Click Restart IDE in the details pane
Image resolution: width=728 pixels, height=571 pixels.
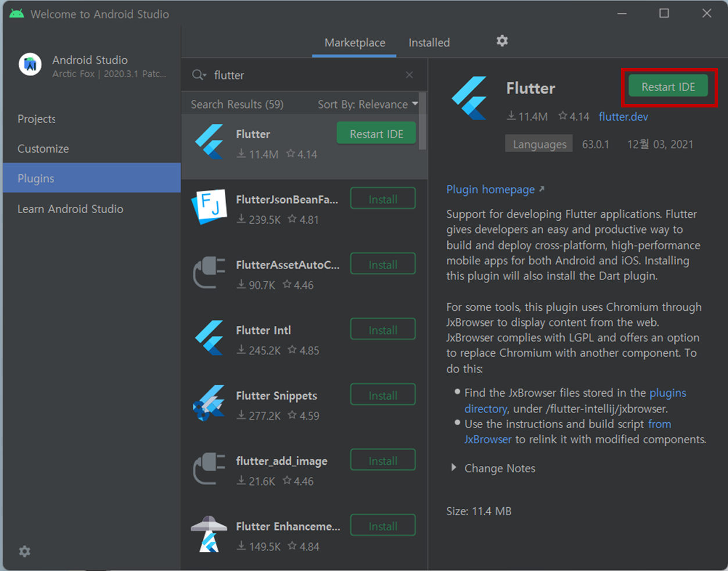pyautogui.click(x=668, y=87)
